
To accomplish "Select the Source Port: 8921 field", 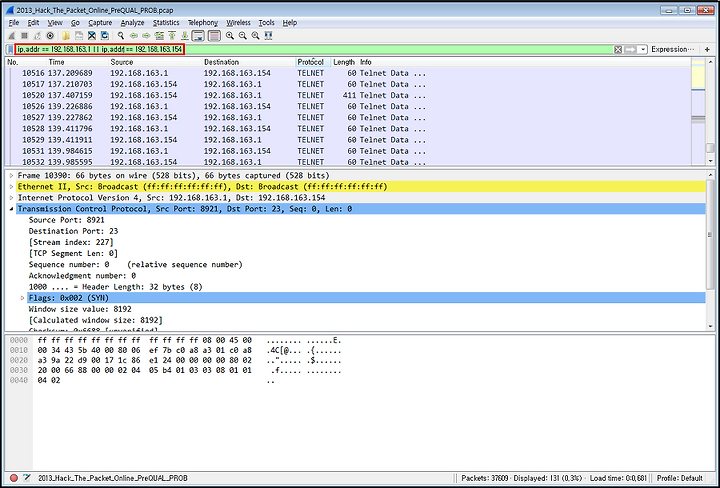I will (67, 220).
